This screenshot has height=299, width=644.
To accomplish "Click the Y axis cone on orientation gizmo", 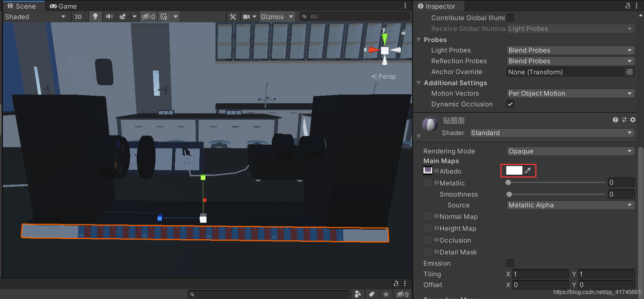I will click(385, 38).
